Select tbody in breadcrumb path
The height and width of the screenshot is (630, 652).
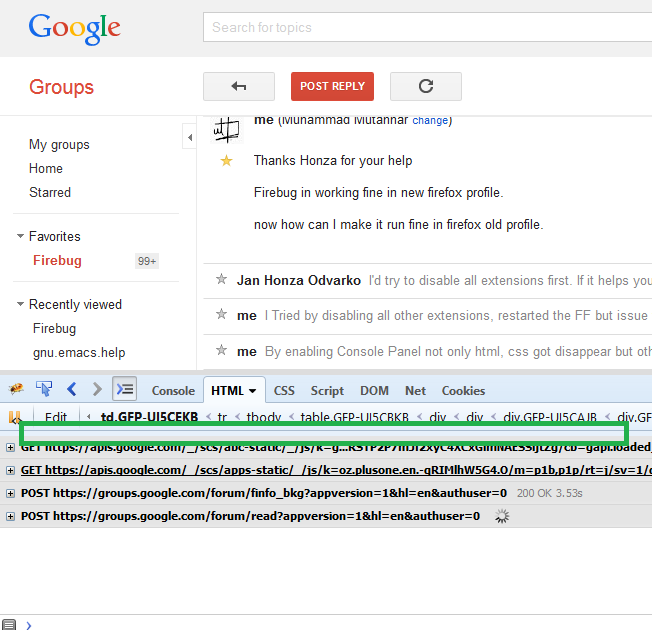[x=264, y=417]
